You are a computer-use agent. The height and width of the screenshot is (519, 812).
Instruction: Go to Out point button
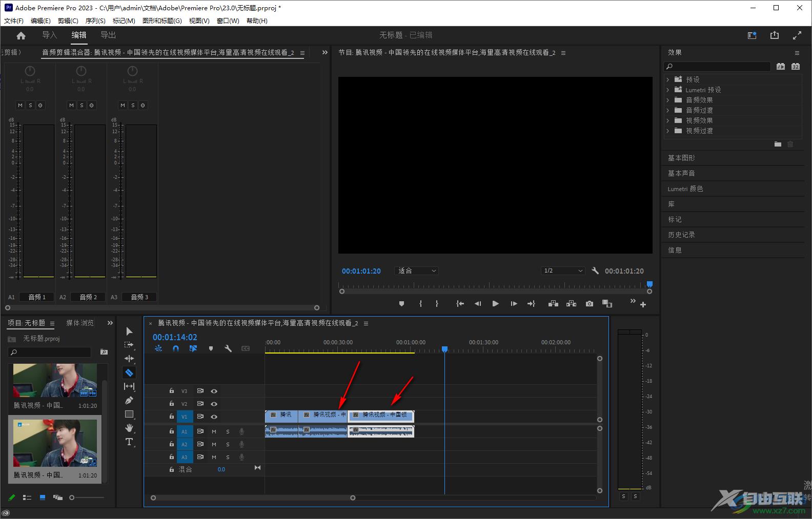coord(531,304)
